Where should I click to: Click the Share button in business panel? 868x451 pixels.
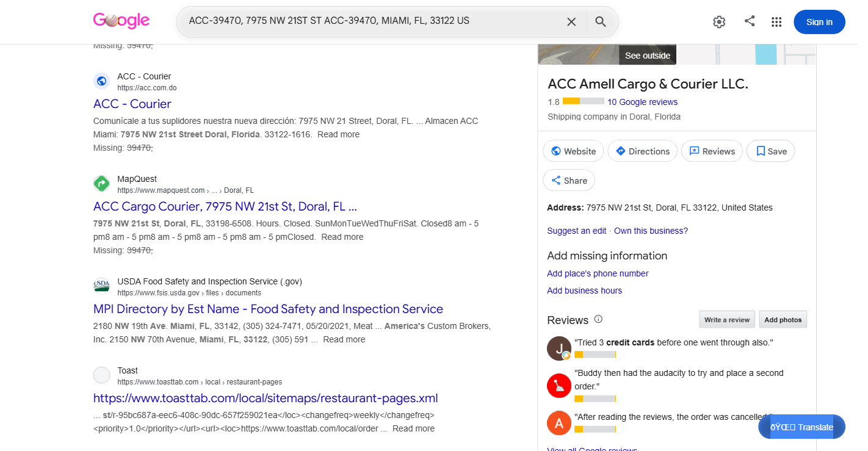[569, 181]
